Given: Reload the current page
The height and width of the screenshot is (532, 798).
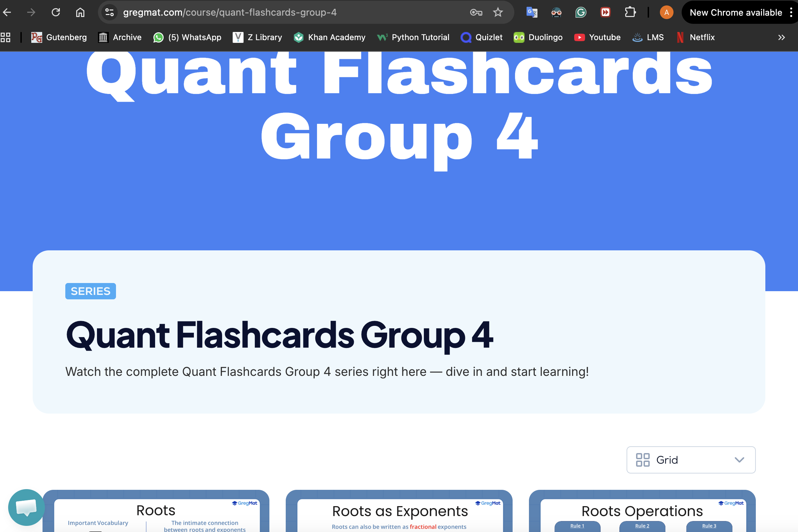Looking at the screenshot, I should click(56, 13).
